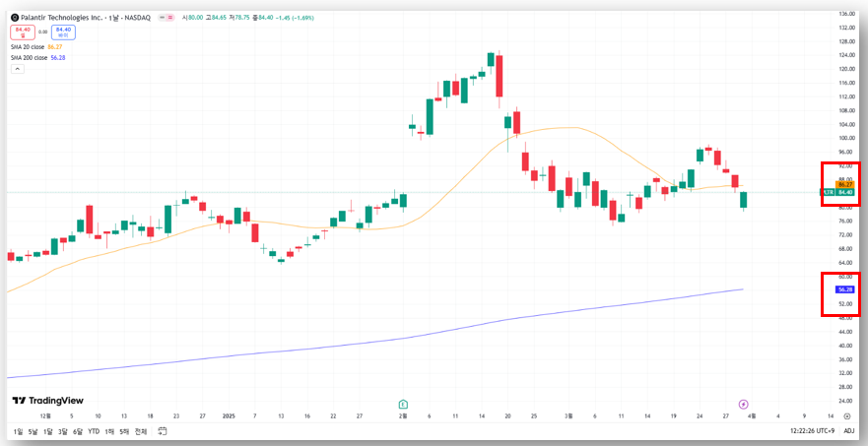Select the 5해 time range
Image resolution: width=868 pixels, height=446 pixels.
tap(124, 431)
